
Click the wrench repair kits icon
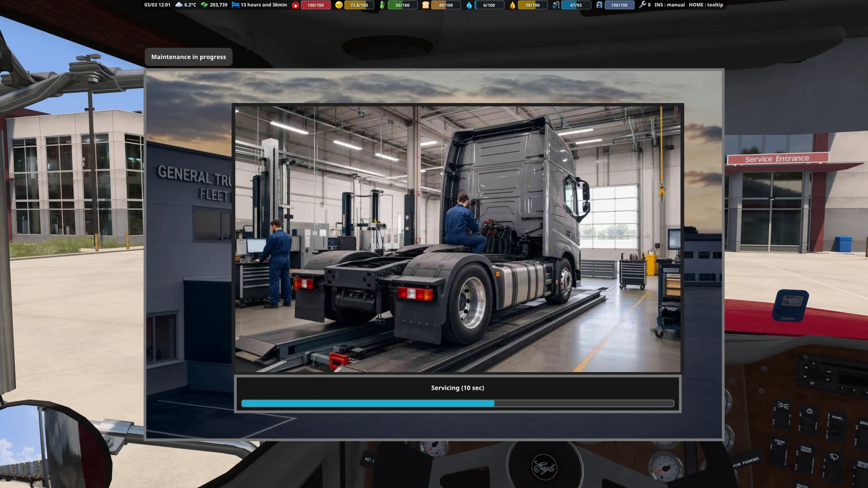tap(642, 5)
